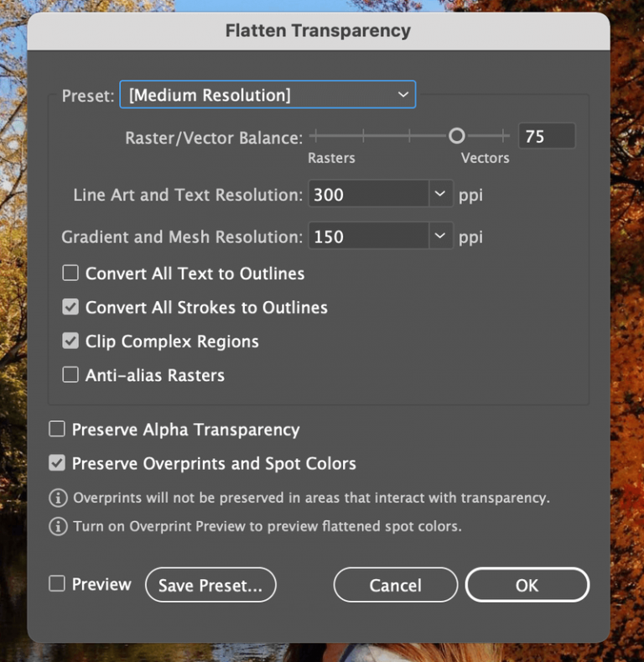Expand the Line Art and Text Resolution dropdown arrow
The width and height of the screenshot is (644, 662).
[x=440, y=194]
